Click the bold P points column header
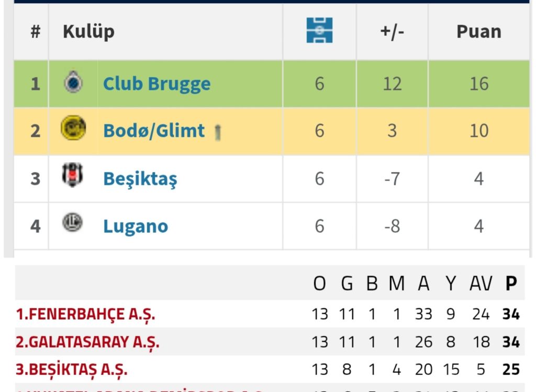The image size is (536, 392). tap(511, 284)
